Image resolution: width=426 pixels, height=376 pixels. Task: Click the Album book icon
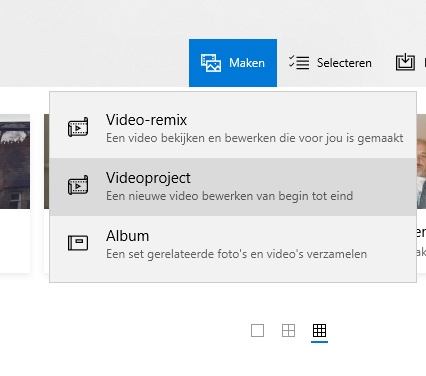coord(78,243)
